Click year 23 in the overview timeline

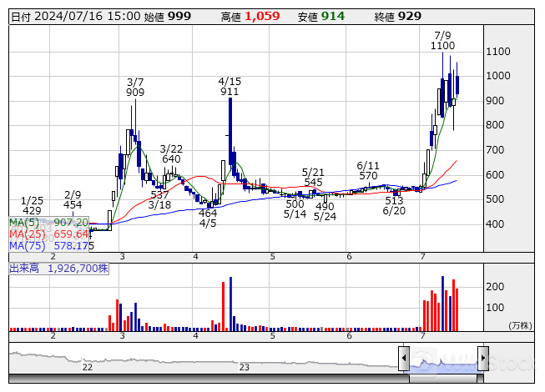(245, 367)
